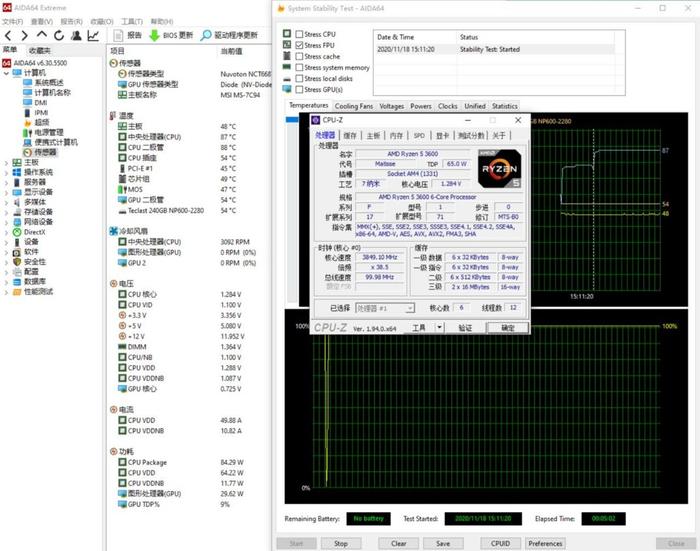Expand the 显示设备 tree node
Viewport: 700px width, 551px height.
[x=6, y=192]
